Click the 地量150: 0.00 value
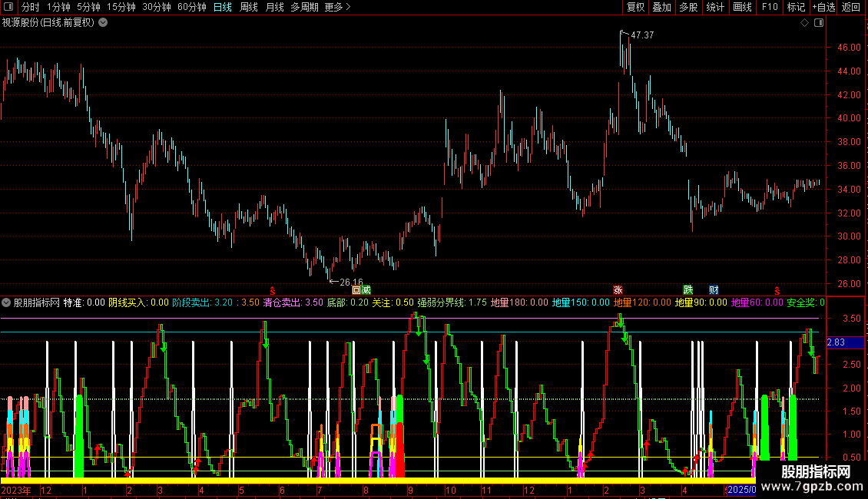868x499 pixels. point(581,302)
